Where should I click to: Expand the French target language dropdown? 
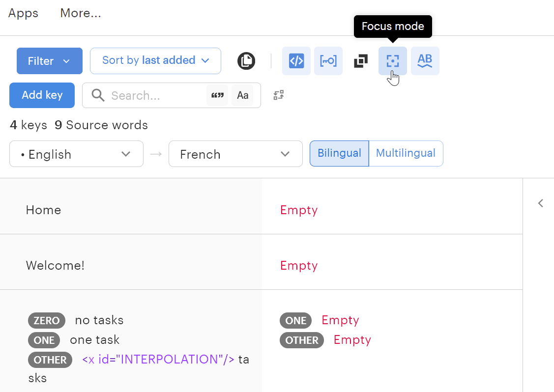pyautogui.click(x=235, y=154)
